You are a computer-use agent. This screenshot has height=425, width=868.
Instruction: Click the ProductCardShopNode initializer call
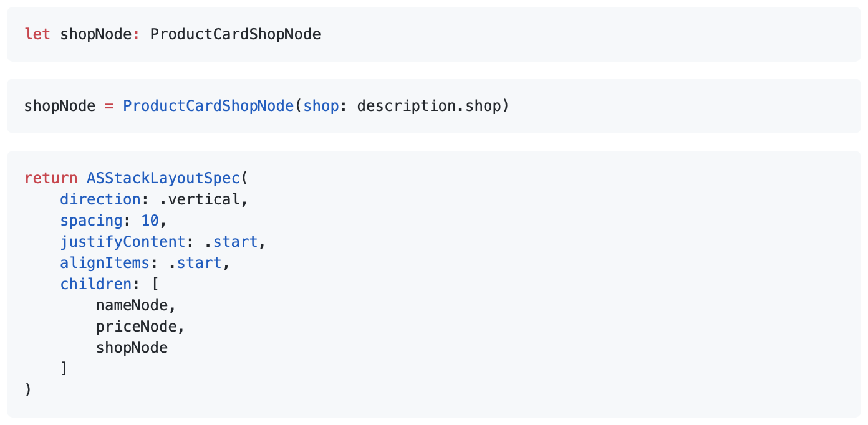pos(208,106)
